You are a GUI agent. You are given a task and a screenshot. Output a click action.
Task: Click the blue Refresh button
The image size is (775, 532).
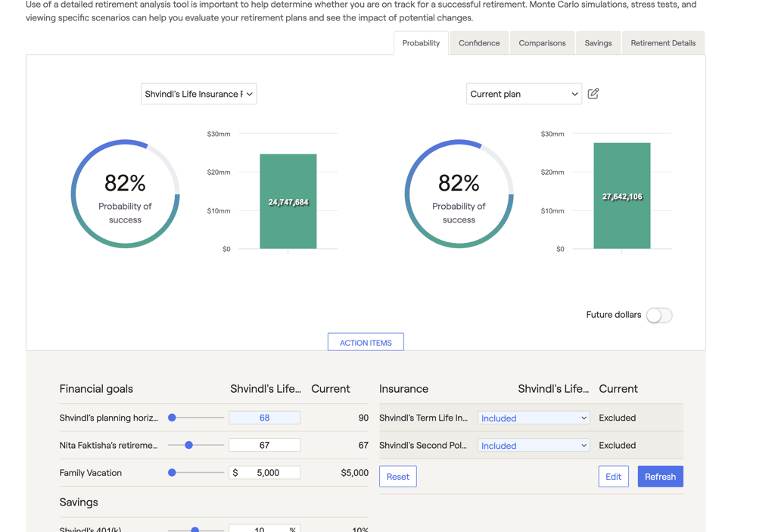pos(660,477)
